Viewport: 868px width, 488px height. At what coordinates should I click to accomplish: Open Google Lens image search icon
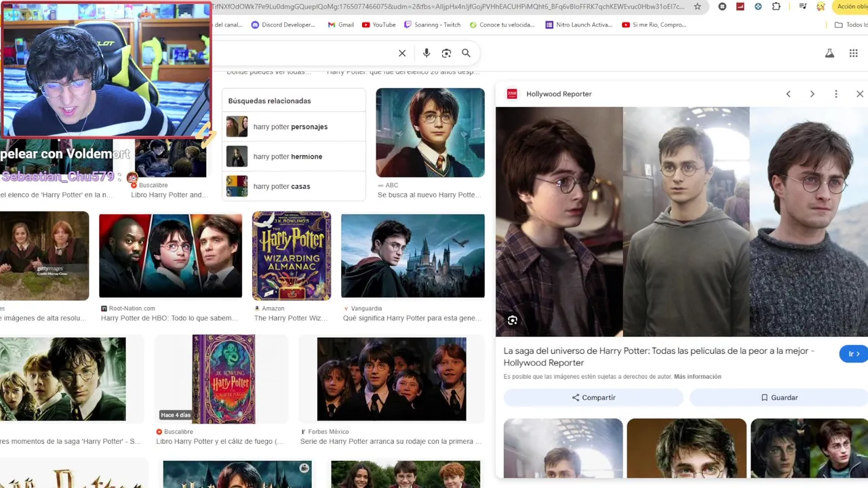(446, 53)
